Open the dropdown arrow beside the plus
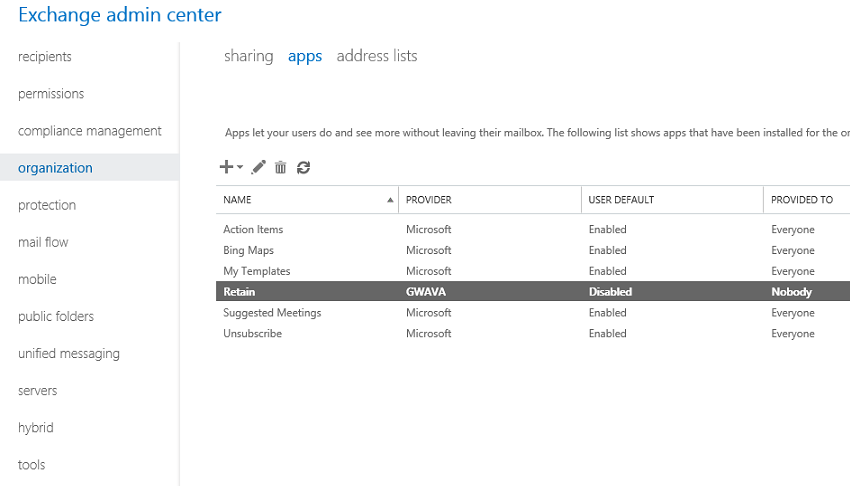850x486 pixels. pos(240,168)
